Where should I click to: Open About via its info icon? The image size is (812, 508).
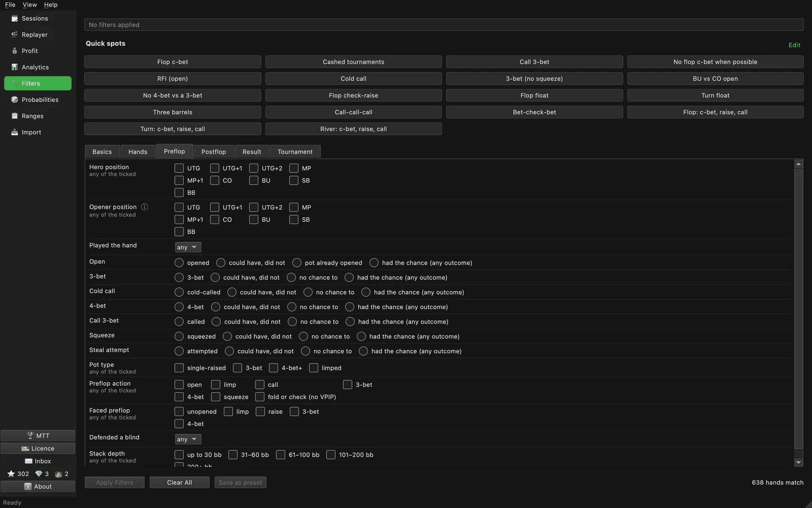click(x=28, y=486)
